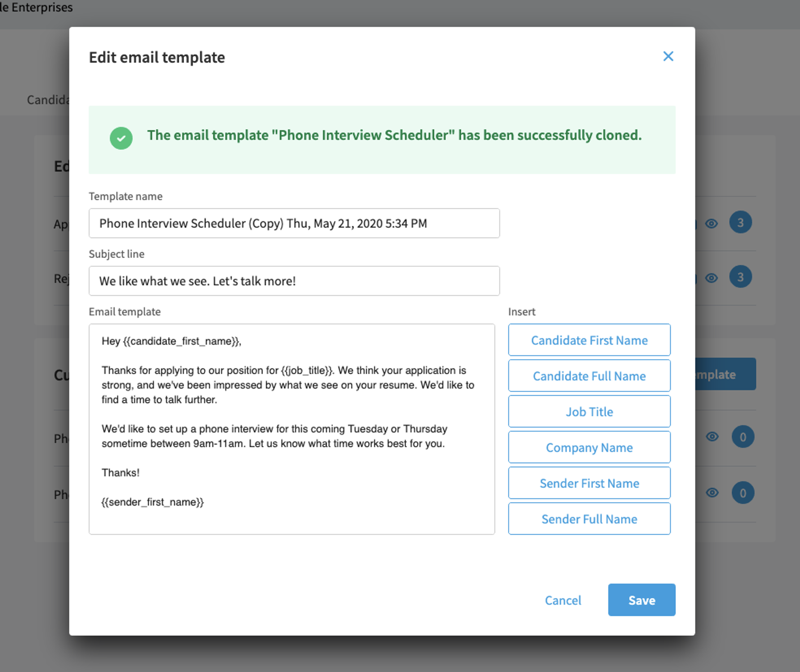Click the cloned template success message text
Image resolution: width=800 pixels, height=672 pixels.
394,135
